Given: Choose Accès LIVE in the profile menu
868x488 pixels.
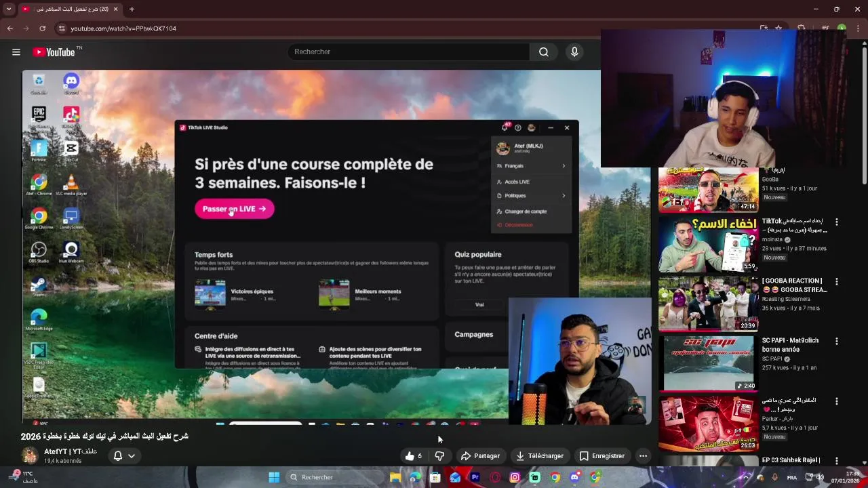Looking at the screenshot, I should (531, 182).
